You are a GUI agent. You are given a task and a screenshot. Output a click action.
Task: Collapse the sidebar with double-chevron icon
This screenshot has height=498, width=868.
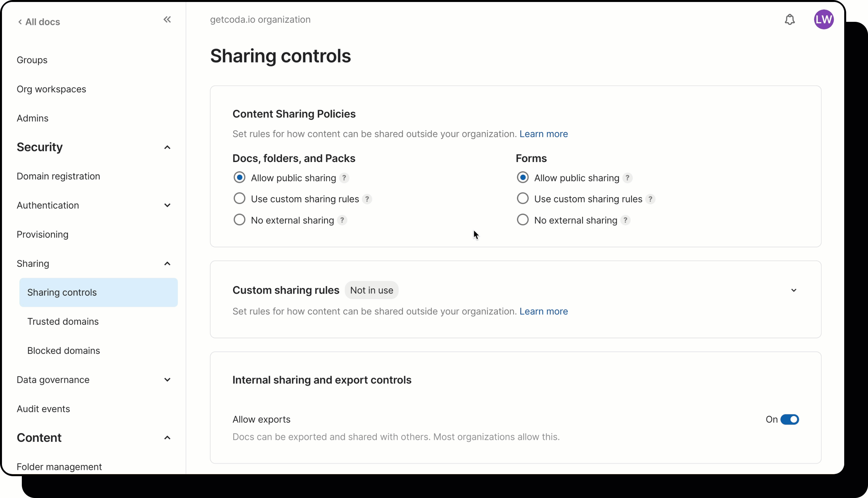click(x=167, y=20)
